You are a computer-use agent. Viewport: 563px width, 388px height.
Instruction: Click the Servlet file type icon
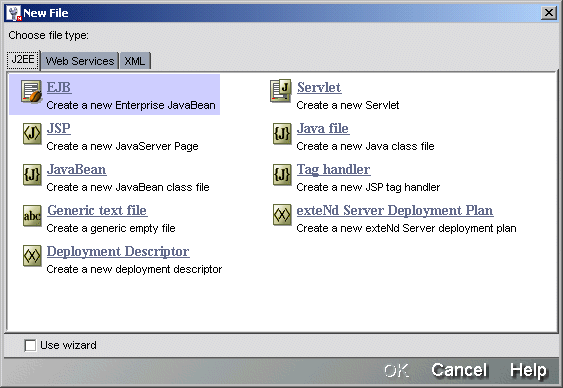click(281, 91)
